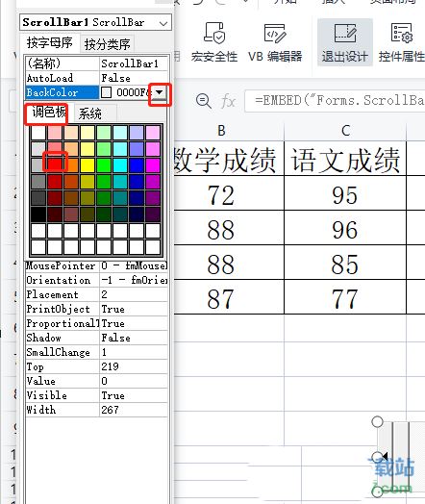
Task: Select cell containing 85
Action: coord(345,263)
